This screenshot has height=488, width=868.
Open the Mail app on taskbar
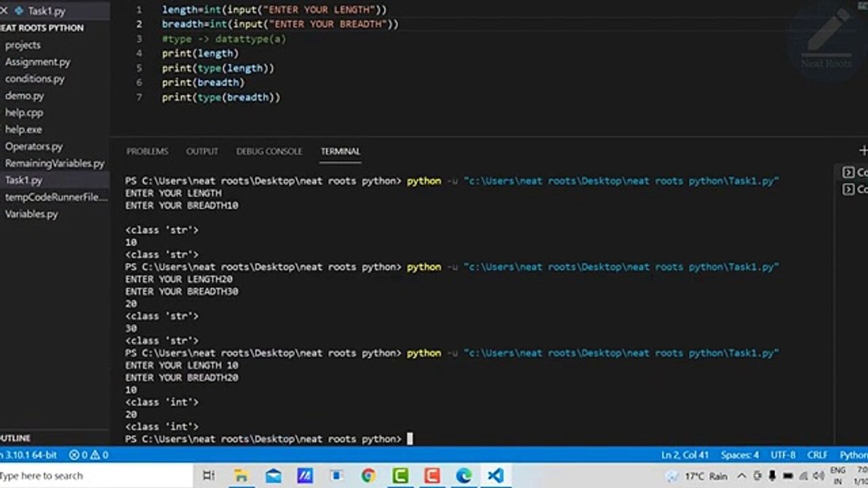click(x=273, y=476)
